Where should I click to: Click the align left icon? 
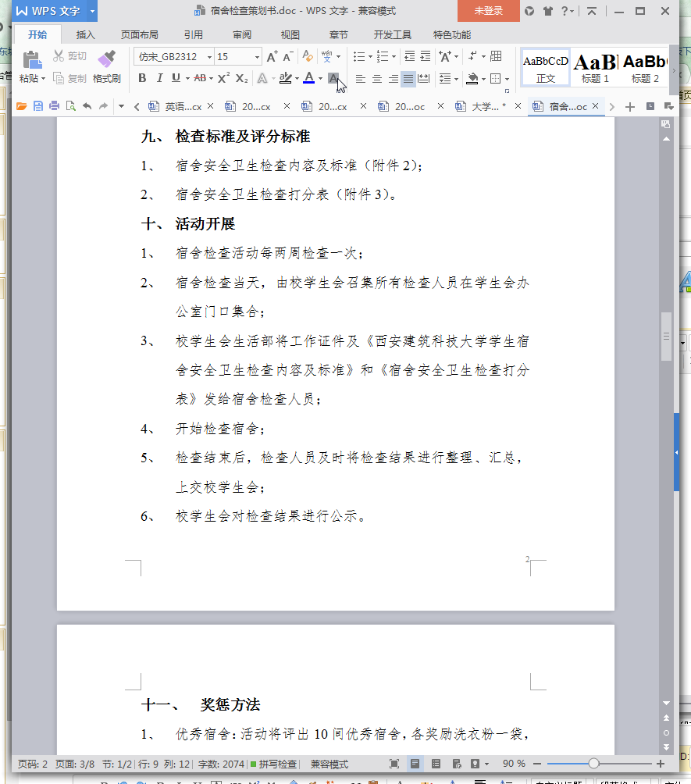pos(361,79)
